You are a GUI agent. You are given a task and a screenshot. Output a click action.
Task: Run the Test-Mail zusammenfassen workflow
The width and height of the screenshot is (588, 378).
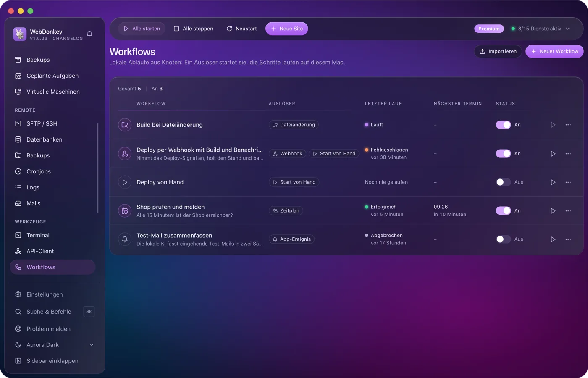click(553, 239)
